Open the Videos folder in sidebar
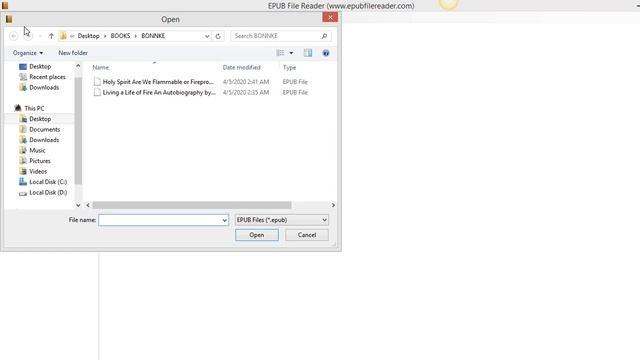Image resolution: width=640 pixels, height=360 pixels. coord(38,171)
